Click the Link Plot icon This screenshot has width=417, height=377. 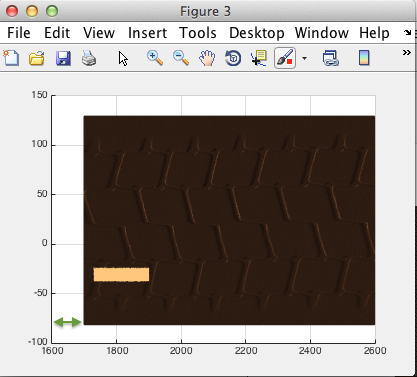point(331,58)
